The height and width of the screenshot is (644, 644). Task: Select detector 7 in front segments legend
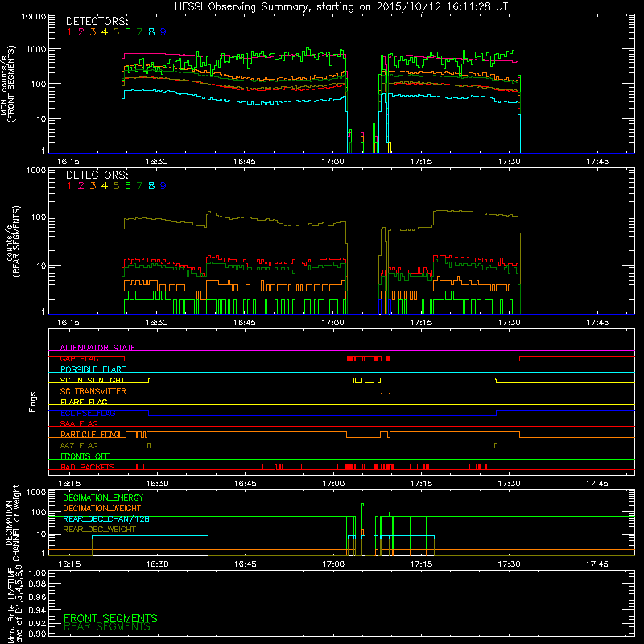click(139, 32)
